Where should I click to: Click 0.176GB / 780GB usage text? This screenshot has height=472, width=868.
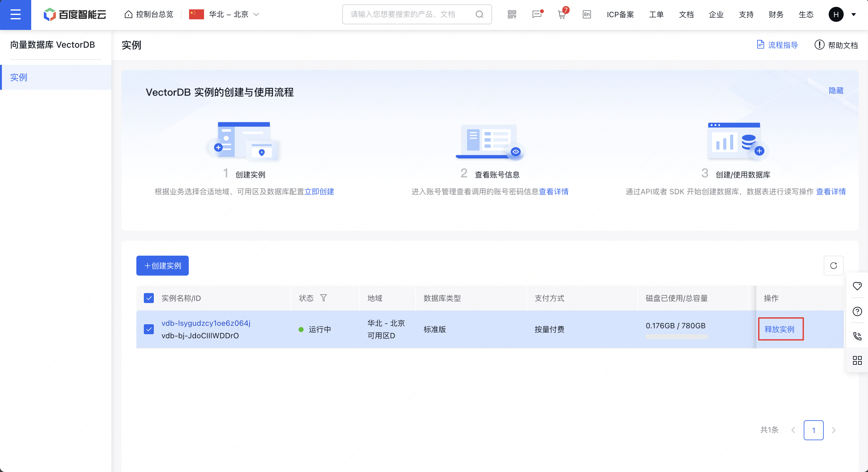(x=675, y=325)
